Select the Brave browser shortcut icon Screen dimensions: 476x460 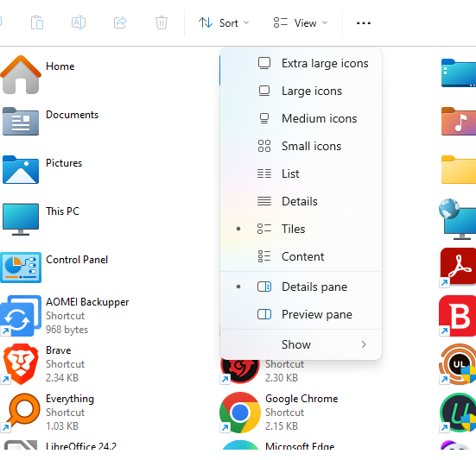pyautogui.click(x=21, y=364)
